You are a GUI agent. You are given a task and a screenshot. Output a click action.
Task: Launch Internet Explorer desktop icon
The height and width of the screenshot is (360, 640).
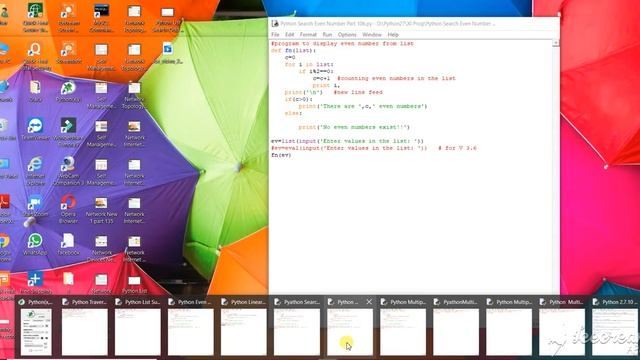(35, 171)
